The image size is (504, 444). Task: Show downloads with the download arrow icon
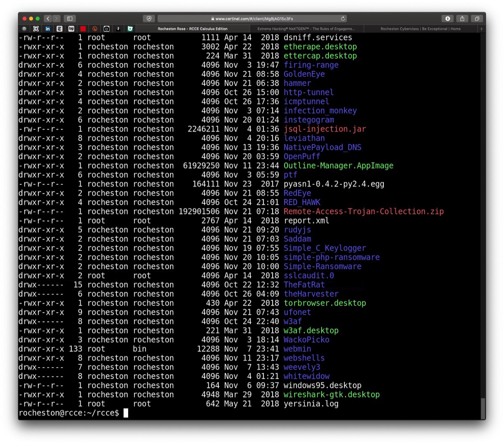click(448, 18)
